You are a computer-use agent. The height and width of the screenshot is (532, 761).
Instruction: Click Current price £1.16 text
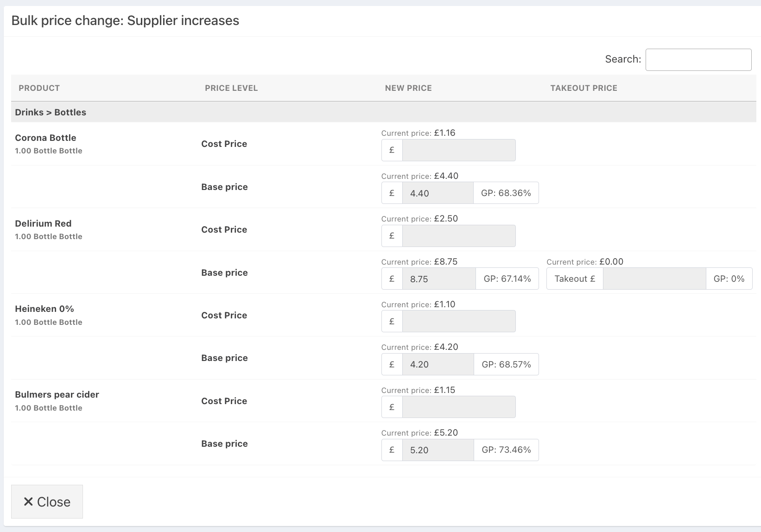tap(418, 133)
